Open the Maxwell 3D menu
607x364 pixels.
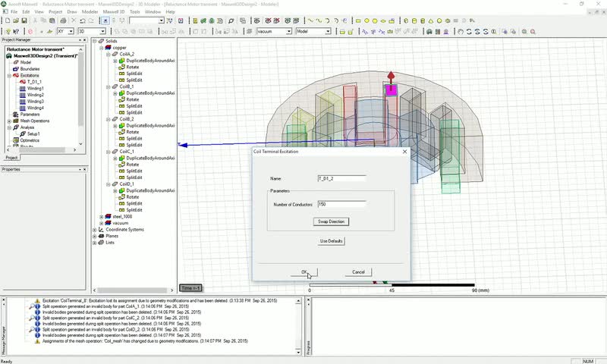tap(114, 12)
